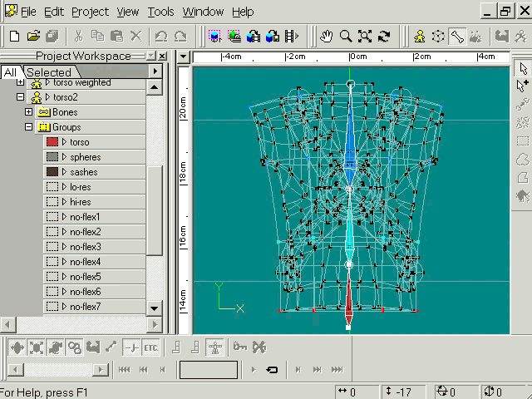Click the red torso color swatch
The image size is (532, 399).
52,142
